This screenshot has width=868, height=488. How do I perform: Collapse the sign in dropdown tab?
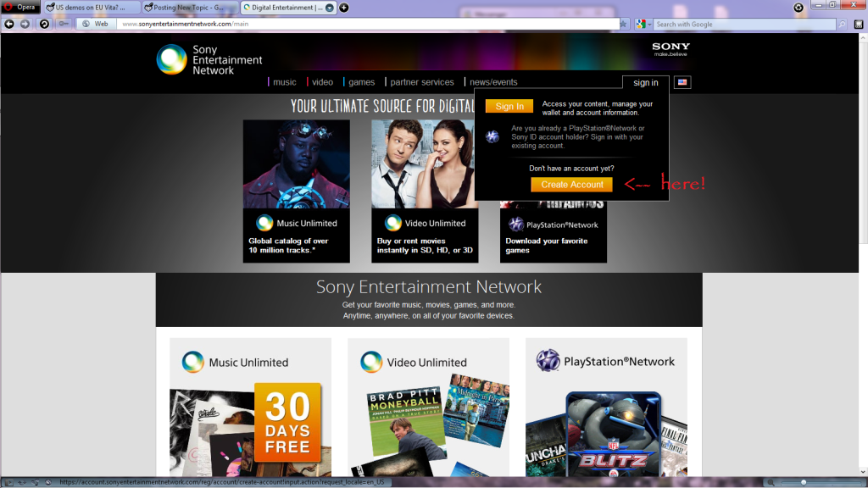[x=645, y=82]
